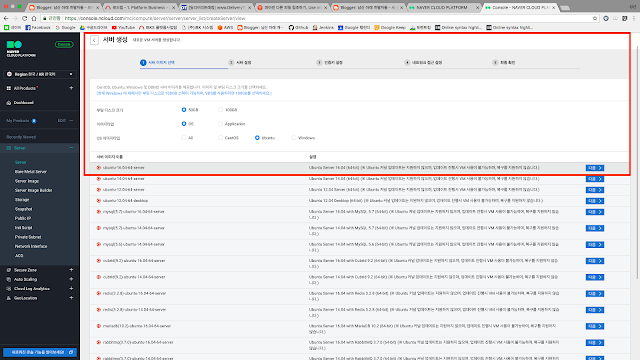Select the 50GB boot disk radio button
Viewport: 640px width, 360px height.
184,110
